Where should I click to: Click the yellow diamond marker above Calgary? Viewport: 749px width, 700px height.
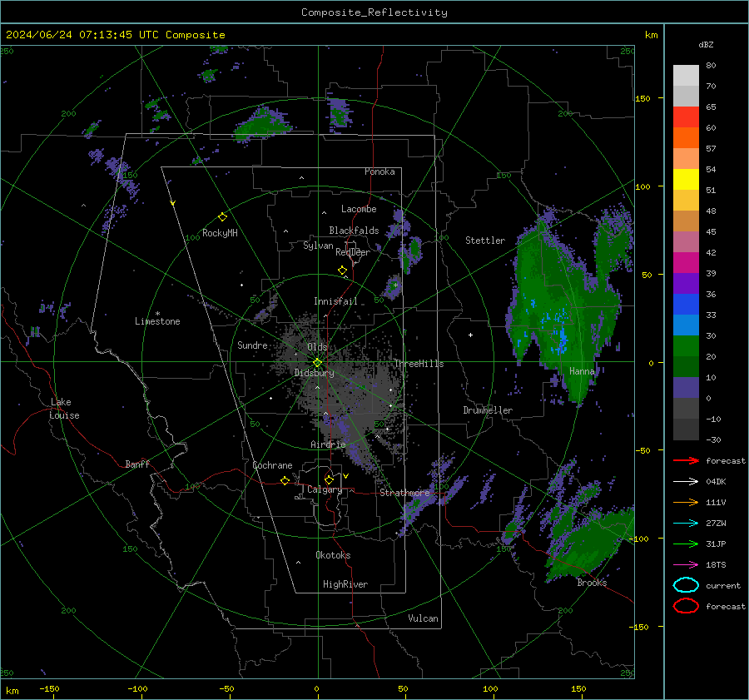[329, 479]
